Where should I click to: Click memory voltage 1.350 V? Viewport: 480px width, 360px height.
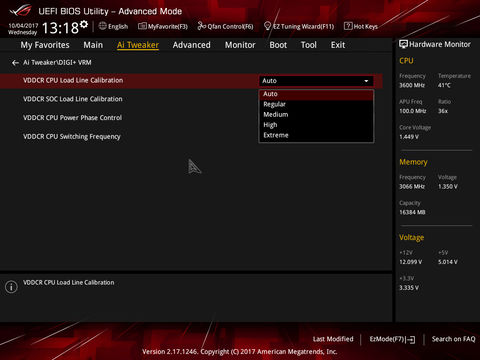tap(448, 187)
